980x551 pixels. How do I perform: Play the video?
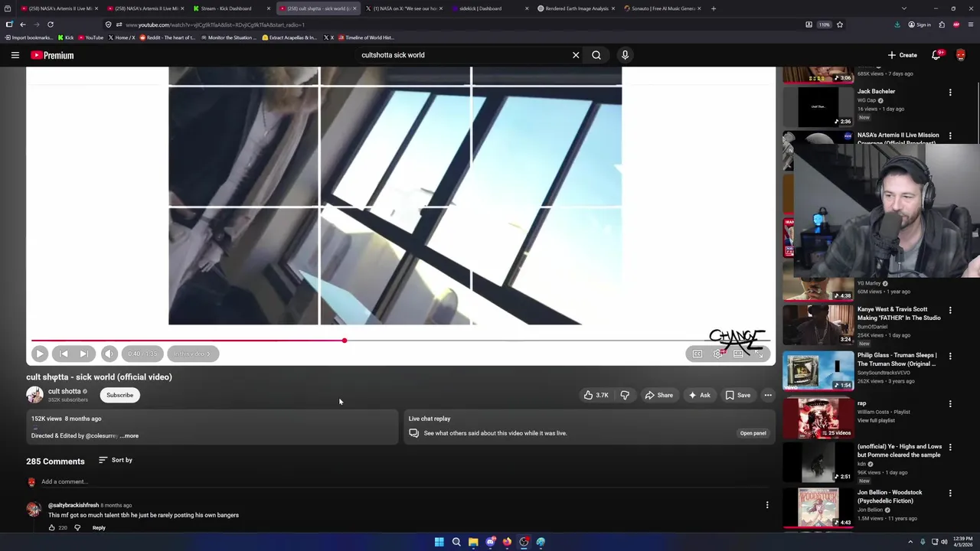pos(40,354)
